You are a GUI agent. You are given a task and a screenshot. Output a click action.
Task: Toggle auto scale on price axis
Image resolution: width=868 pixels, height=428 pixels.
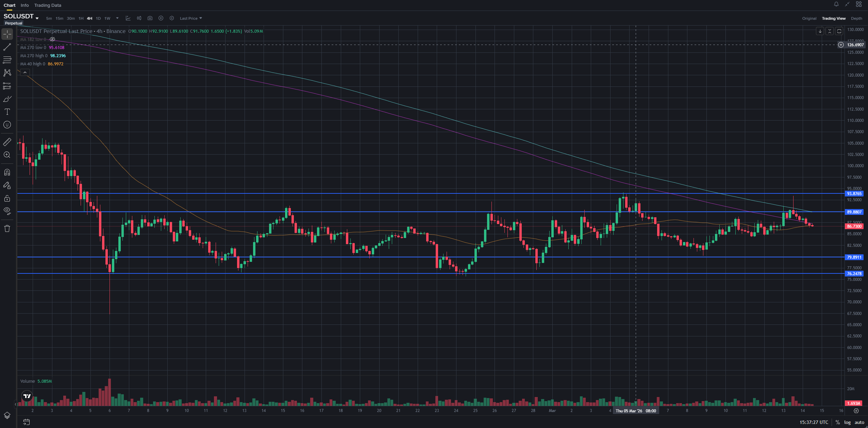pos(859,422)
